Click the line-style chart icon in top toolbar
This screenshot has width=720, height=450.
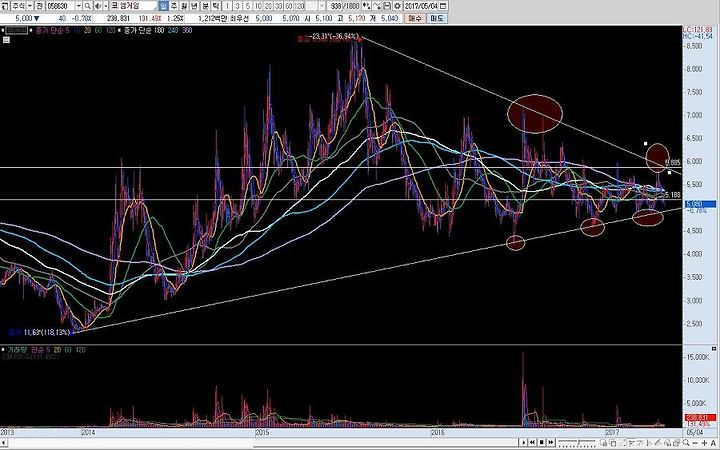point(377,6)
